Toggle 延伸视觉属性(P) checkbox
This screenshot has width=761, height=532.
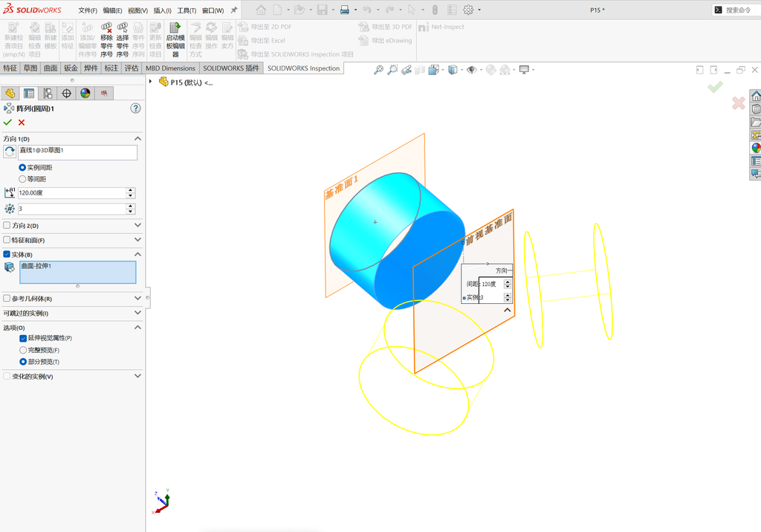pyautogui.click(x=23, y=338)
